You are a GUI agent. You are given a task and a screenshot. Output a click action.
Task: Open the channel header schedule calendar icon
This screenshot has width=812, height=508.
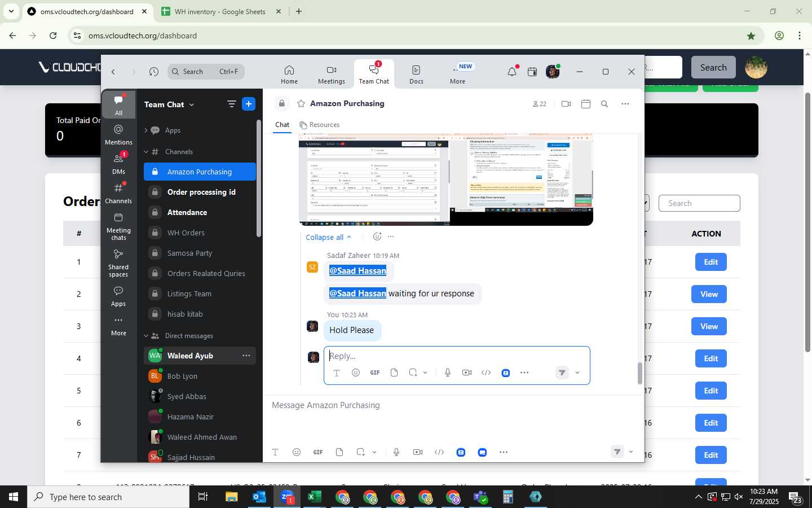point(586,104)
